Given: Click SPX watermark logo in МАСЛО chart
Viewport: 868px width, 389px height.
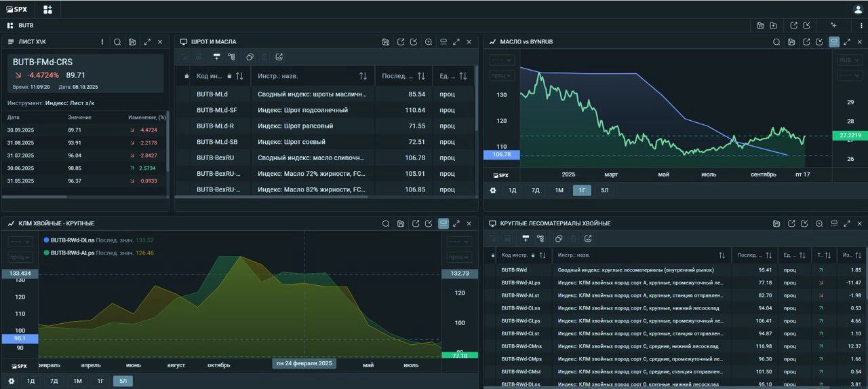Looking at the screenshot, I should 500,175.
